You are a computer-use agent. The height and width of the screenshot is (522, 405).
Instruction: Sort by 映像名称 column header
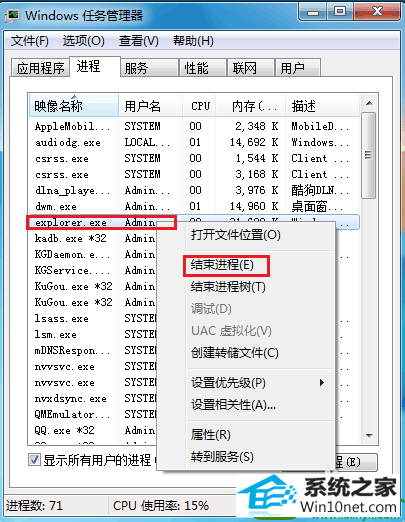coord(74,106)
